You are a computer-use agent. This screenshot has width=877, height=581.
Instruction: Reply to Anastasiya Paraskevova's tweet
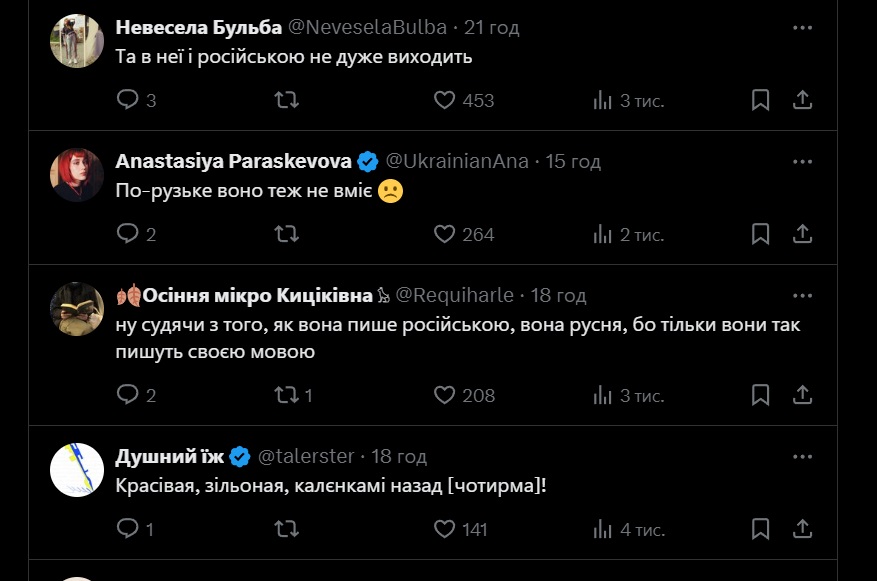click(x=127, y=234)
